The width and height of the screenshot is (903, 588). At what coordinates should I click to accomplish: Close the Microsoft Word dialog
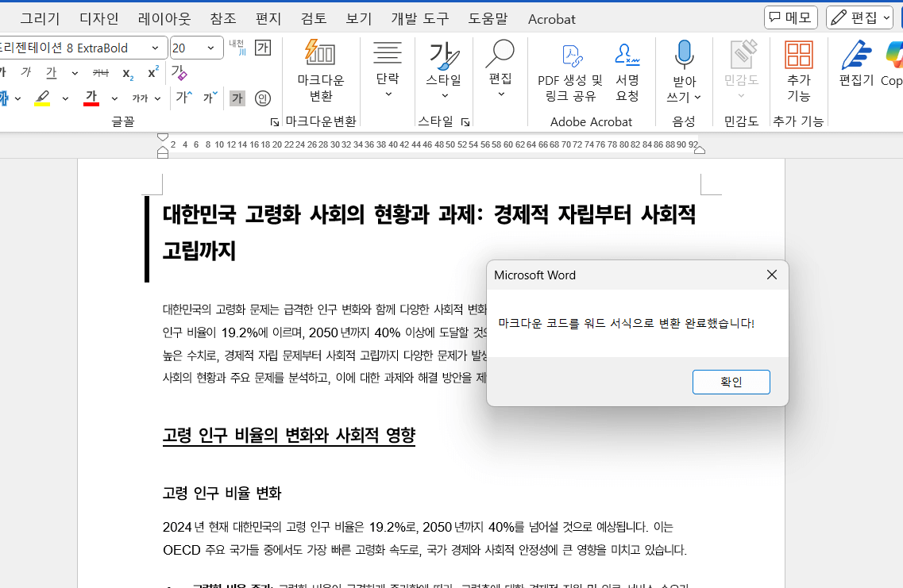click(772, 275)
